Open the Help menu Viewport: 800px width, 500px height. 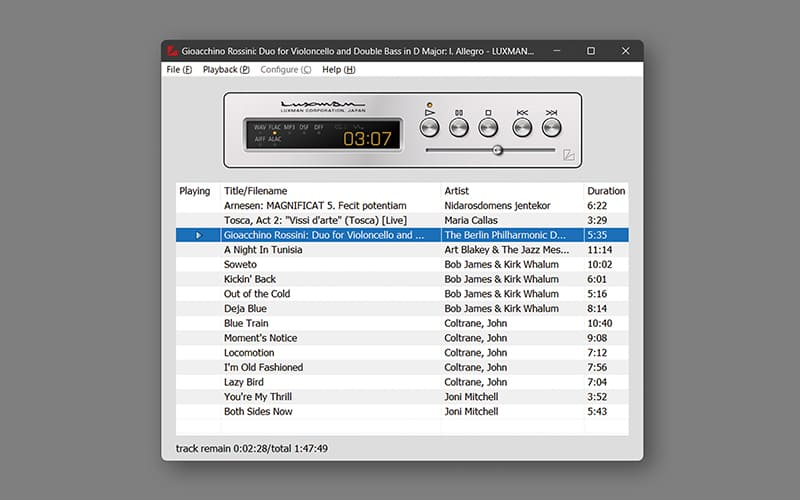coord(339,69)
